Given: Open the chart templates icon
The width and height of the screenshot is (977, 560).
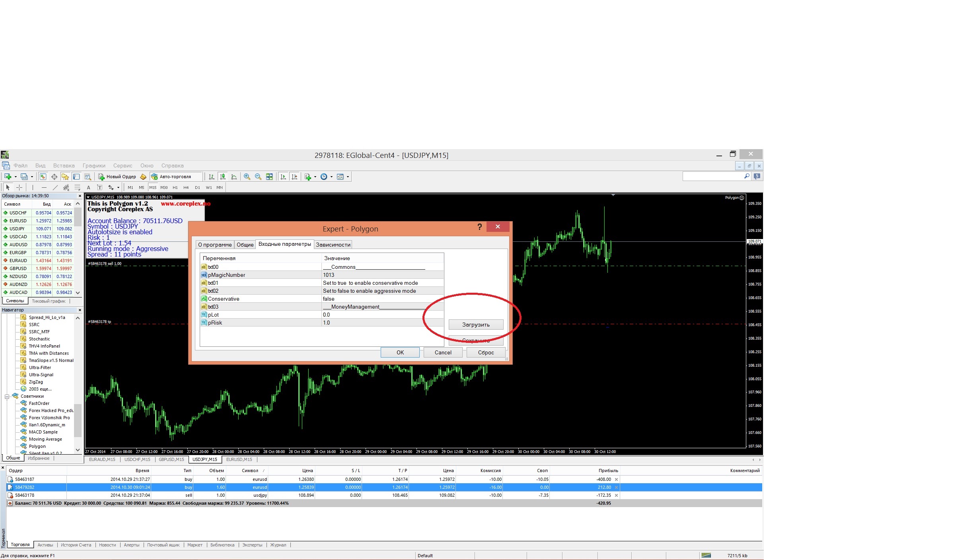Looking at the screenshot, I should pyautogui.click(x=340, y=177).
